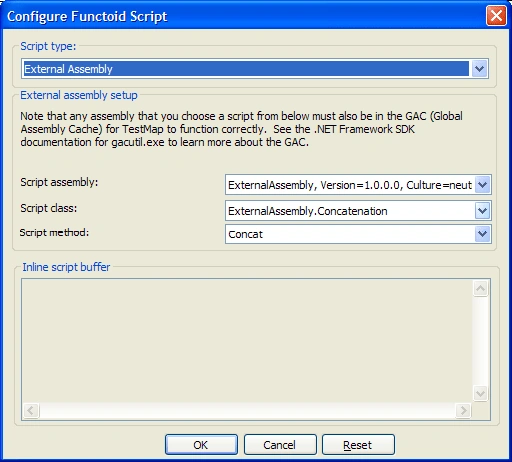
Task: Expand the Script assembly dropdown arrow
Action: [482, 185]
